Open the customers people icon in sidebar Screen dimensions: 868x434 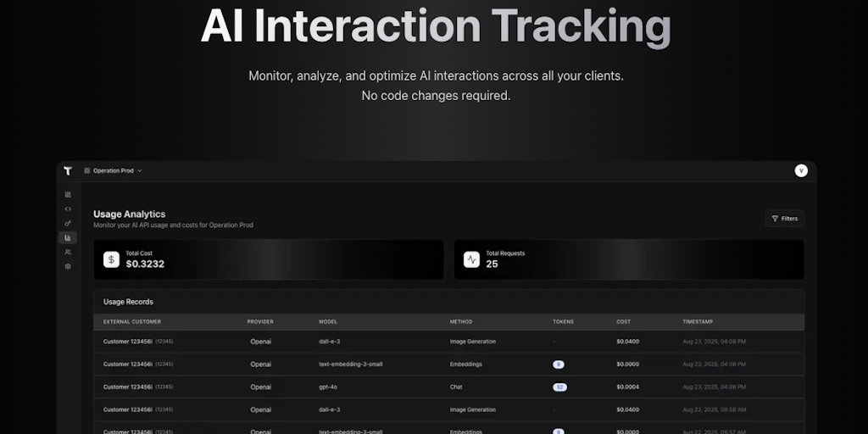click(x=68, y=252)
